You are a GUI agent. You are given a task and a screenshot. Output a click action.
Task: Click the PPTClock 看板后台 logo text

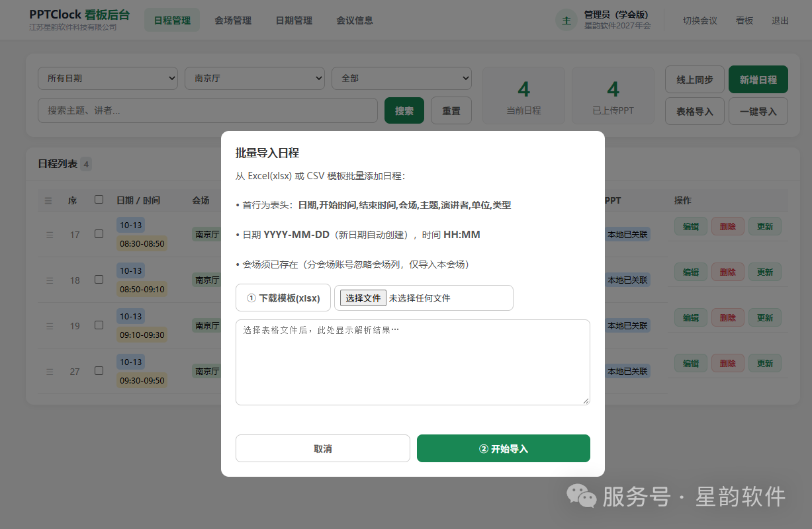[x=79, y=15]
